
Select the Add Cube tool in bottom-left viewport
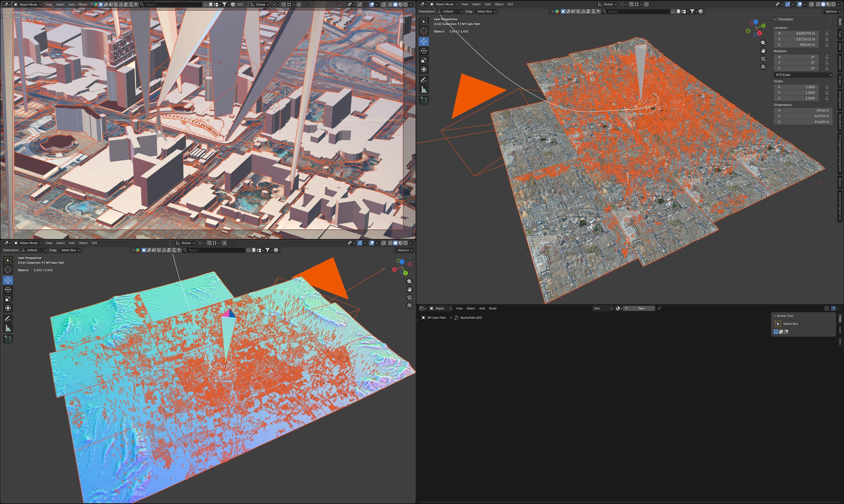click(8, 339)
